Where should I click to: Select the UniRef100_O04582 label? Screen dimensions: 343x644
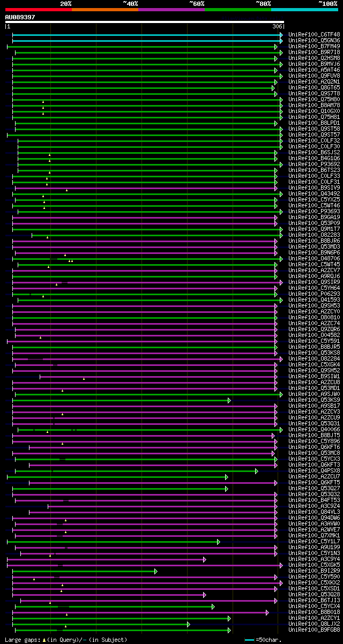click(314, 335)
